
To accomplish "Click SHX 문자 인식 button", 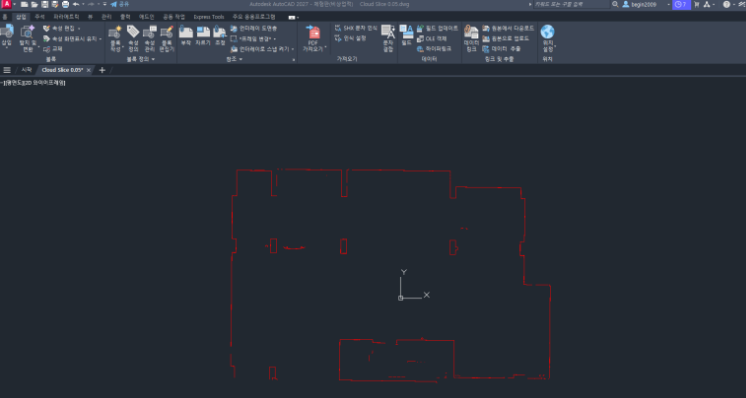I will (x=356, y=29).
